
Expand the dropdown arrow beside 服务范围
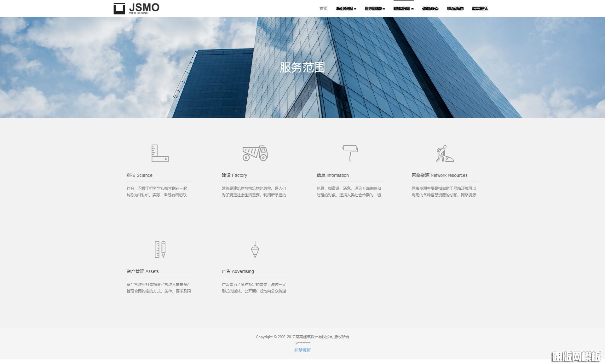point(412,9)
